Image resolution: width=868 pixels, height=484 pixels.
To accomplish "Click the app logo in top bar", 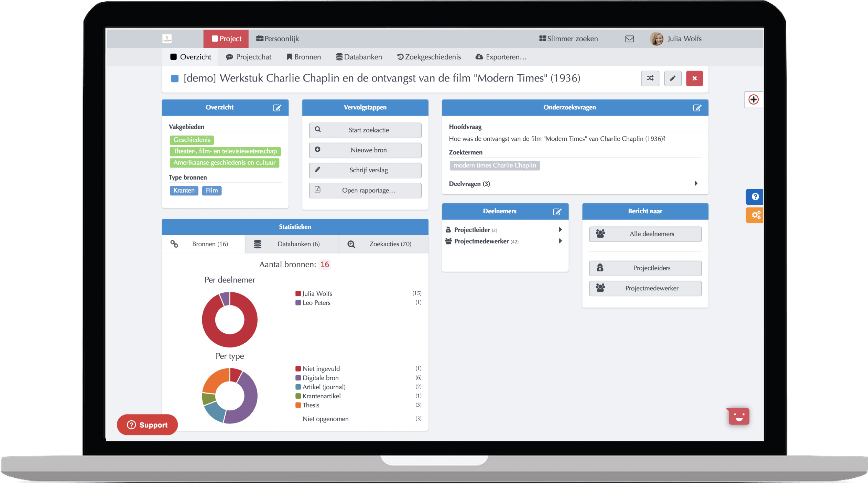I will point(167,39).
